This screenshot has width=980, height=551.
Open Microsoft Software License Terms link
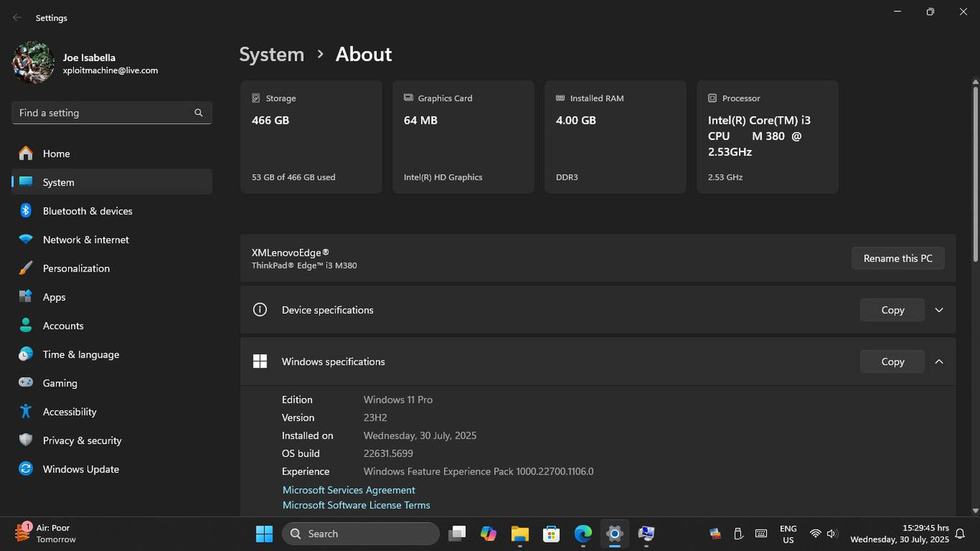(356, 505)
